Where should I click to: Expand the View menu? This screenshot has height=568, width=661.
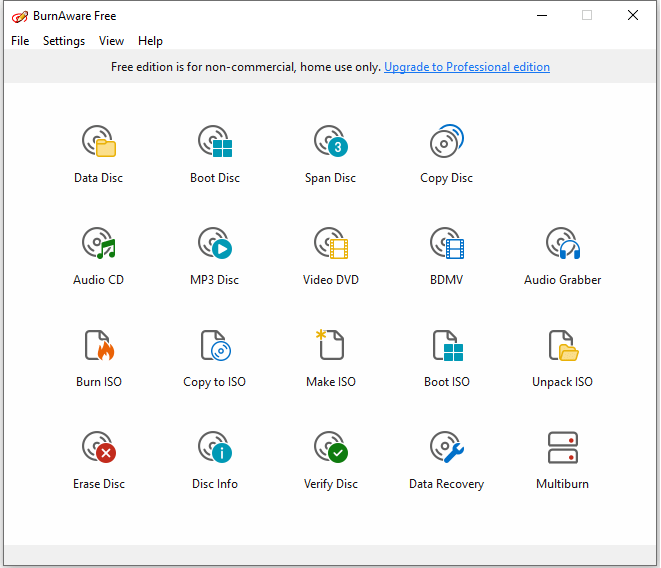pyautogui.click(x=111, y=41)
